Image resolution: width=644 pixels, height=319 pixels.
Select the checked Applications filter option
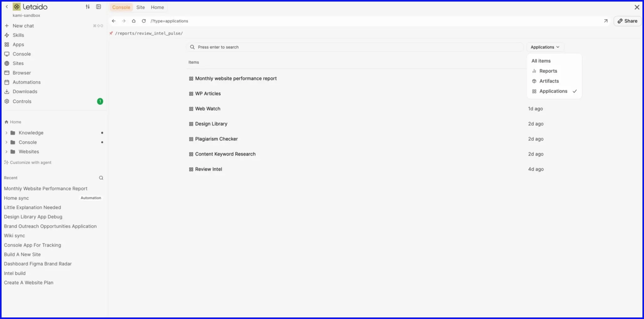[554, 91]
